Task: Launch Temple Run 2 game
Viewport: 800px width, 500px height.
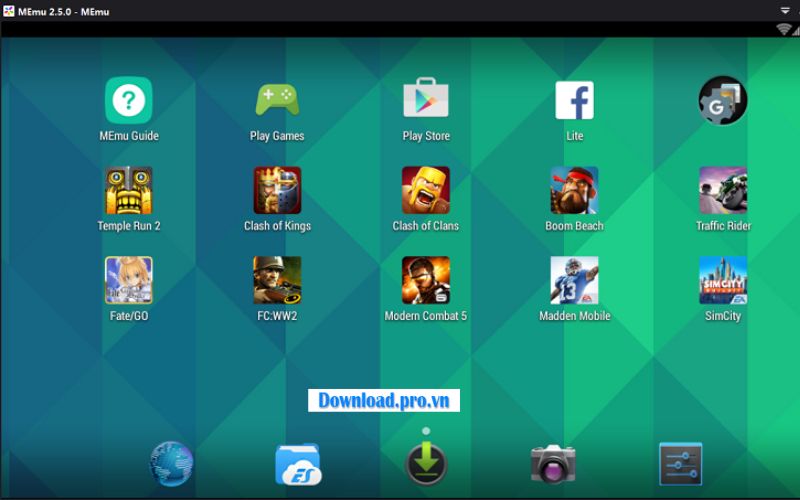Action: [x=129, y=190]
